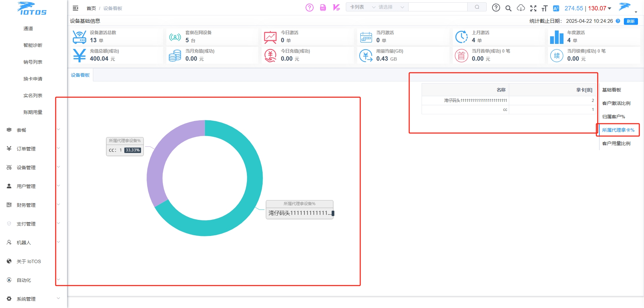This screenshot has height=308, width=644.
Task: Click the black magnifier search icon
Action: click(x=508, y=8)
